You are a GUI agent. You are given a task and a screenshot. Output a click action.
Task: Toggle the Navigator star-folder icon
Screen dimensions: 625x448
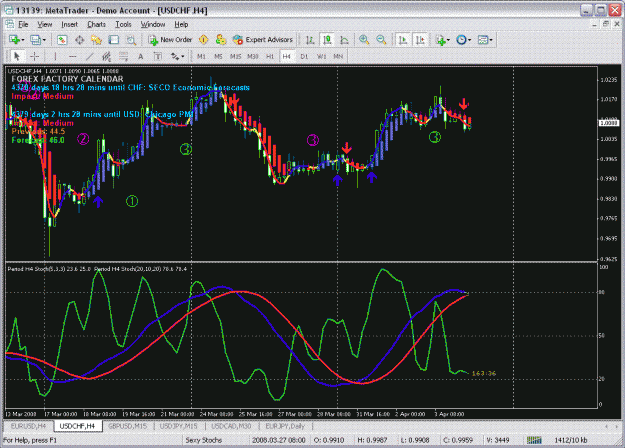tap(96, 39)
